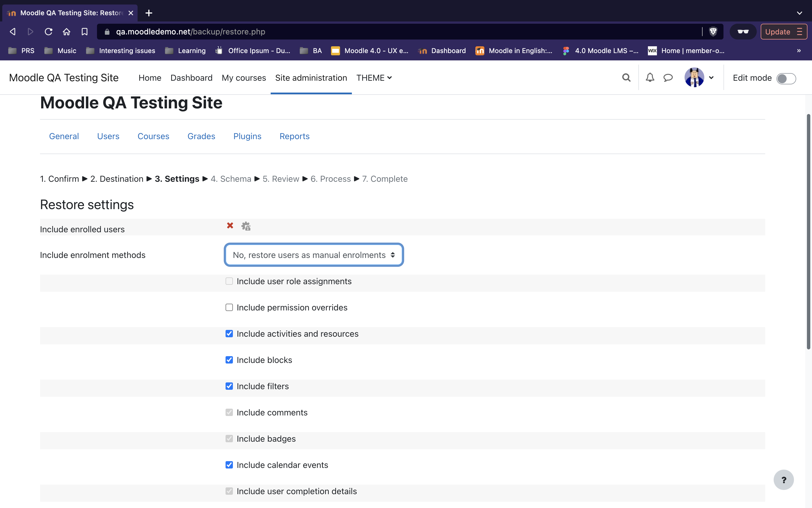The width and height of the screenshot is (812, 508).
Task: Open My courses in the navbar
Action: [x=244, y=78]
